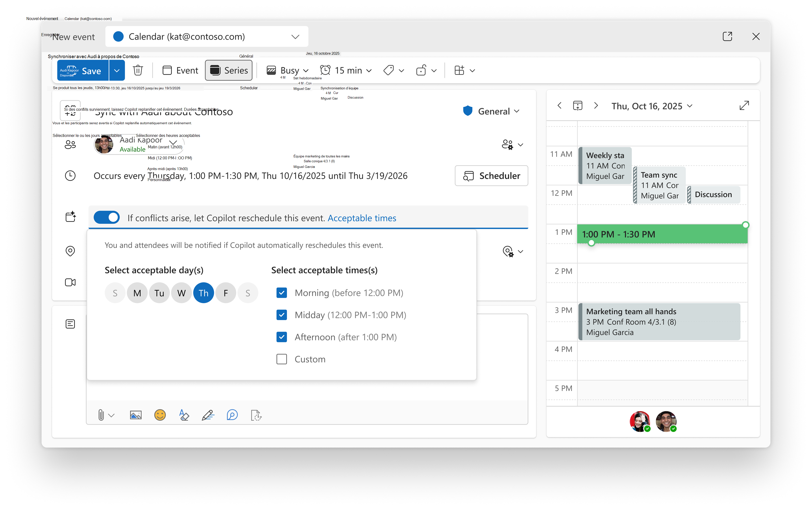Expand the calendar panel with arrow icon
The width and height of the screenshot is (812, 510).
744,106
